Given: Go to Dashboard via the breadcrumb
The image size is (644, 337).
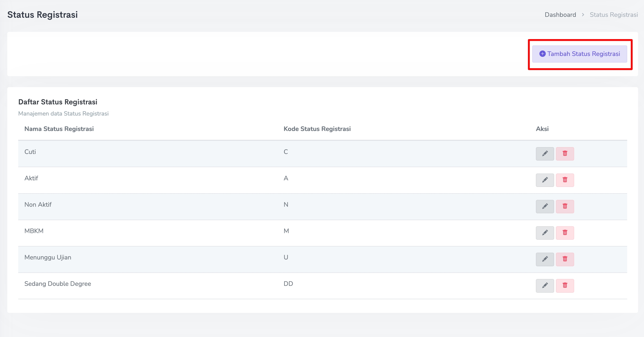Looking at the screenshot, I should point(560,15).
